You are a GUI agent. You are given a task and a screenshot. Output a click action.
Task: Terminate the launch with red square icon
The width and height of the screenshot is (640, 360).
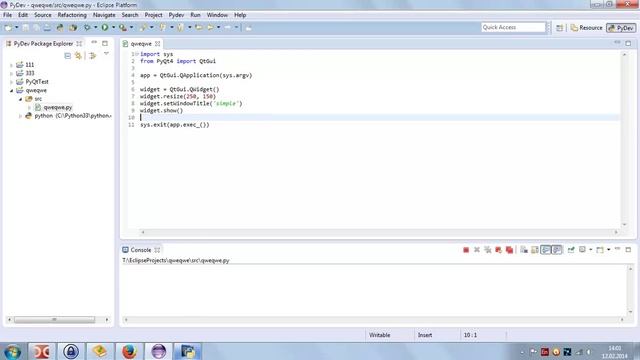pyautogui.click(x=466, y=250)
